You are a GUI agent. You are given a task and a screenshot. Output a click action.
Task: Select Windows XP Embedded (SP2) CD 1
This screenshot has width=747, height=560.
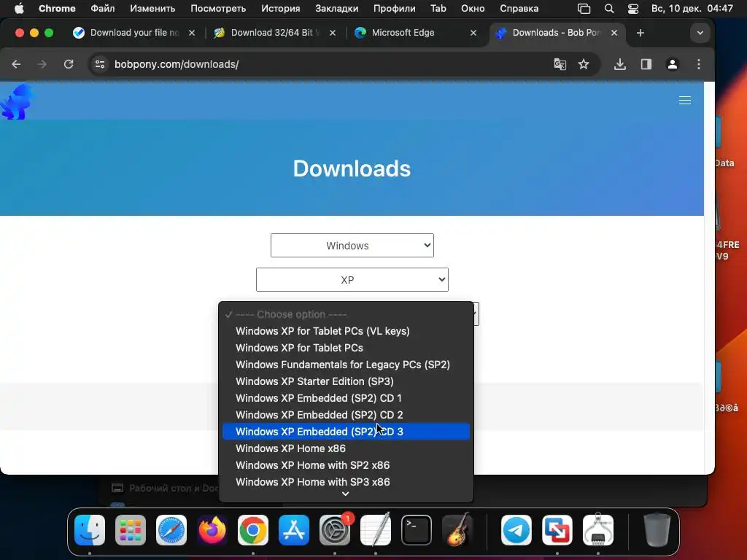346,398
